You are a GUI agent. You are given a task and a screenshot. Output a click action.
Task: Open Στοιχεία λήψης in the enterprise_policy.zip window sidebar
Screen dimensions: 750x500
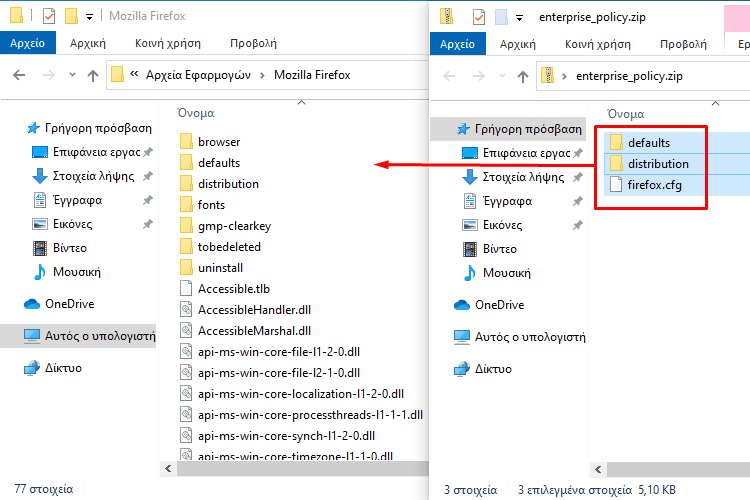[523, 177]
